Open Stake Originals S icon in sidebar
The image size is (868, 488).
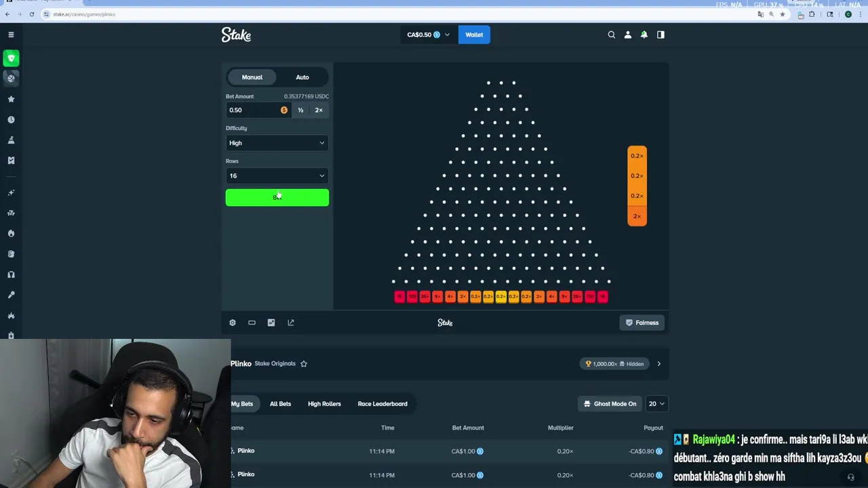coord(11,254)
